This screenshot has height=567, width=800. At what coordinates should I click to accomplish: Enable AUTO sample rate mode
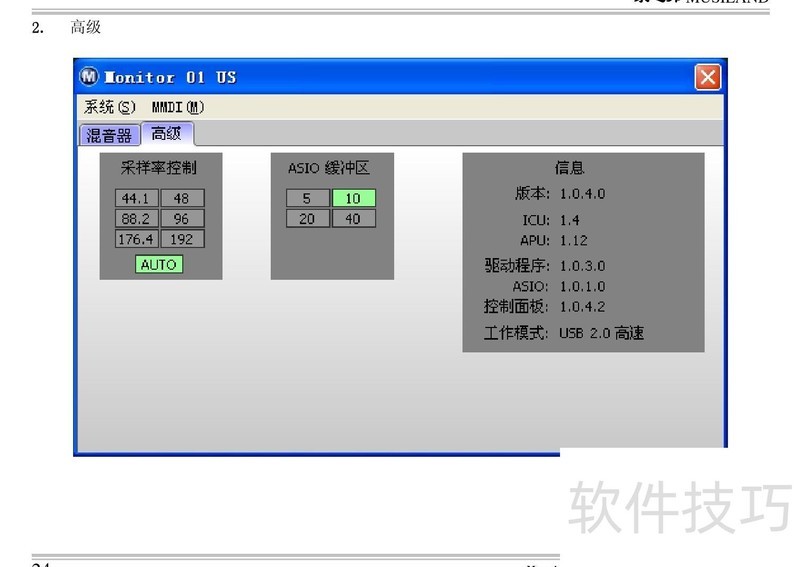[x=159, y=265]
